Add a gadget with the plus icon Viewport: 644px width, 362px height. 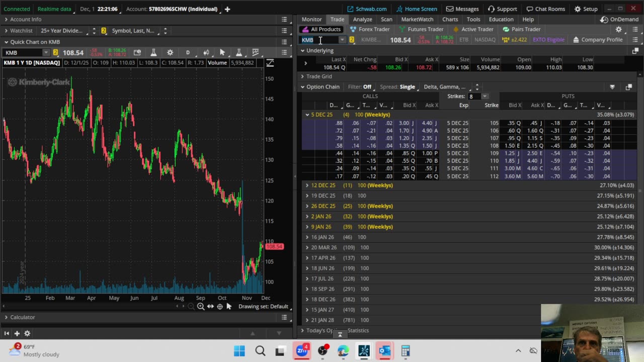(17, 333)
